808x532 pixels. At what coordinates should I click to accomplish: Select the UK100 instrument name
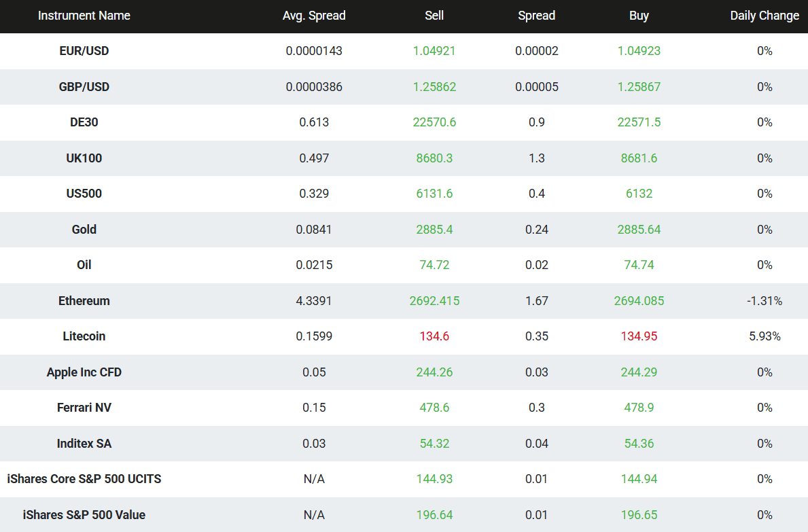84,158
